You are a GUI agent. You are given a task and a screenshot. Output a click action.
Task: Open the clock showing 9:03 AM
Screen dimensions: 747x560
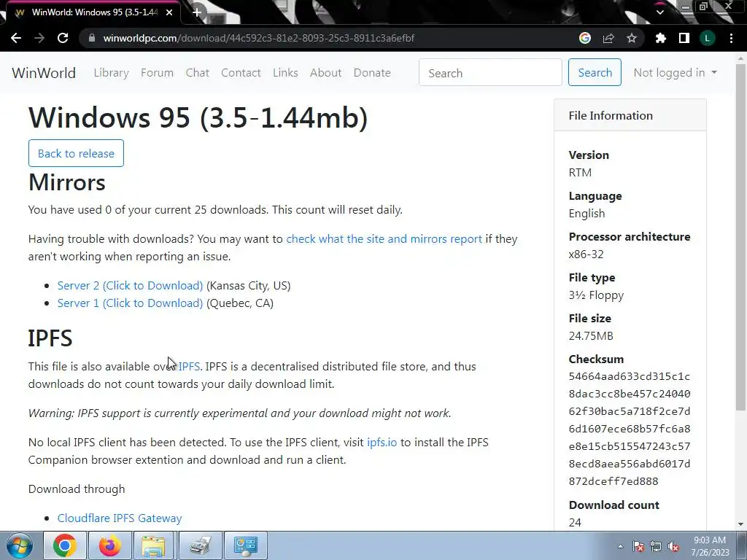point(710,546)
